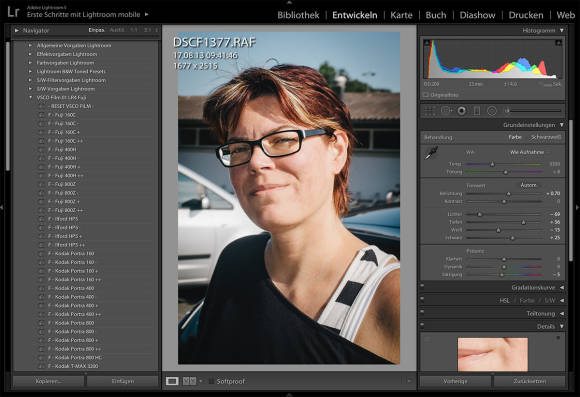Click the Lr logo in the header
Viewport: 580px width, 397px height.
tap(13, 11)
